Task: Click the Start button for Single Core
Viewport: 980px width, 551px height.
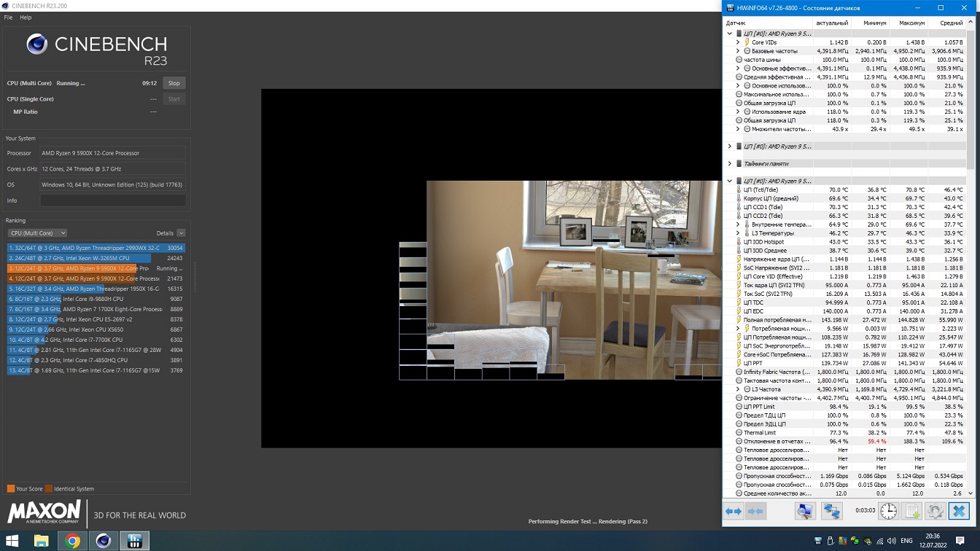Action: point(174,99)
